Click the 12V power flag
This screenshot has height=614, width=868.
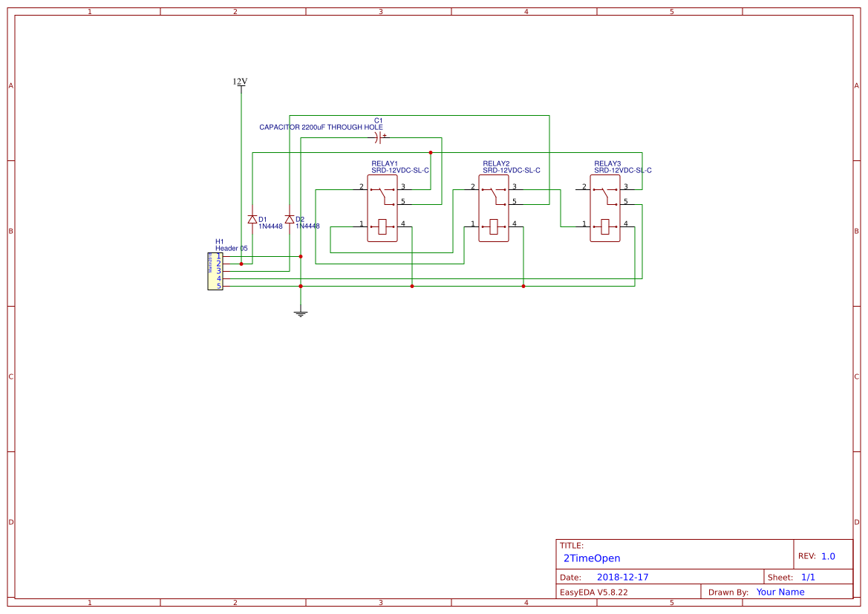pos(240,83)
